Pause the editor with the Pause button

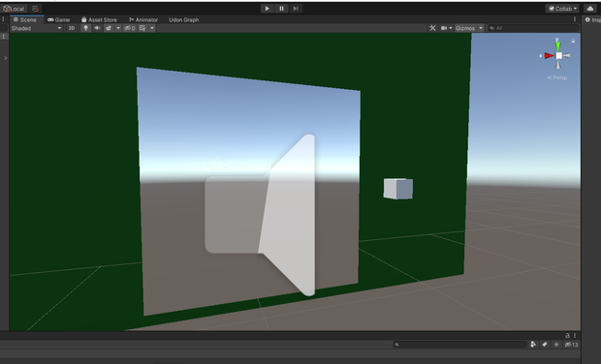[x=281, y=9]
